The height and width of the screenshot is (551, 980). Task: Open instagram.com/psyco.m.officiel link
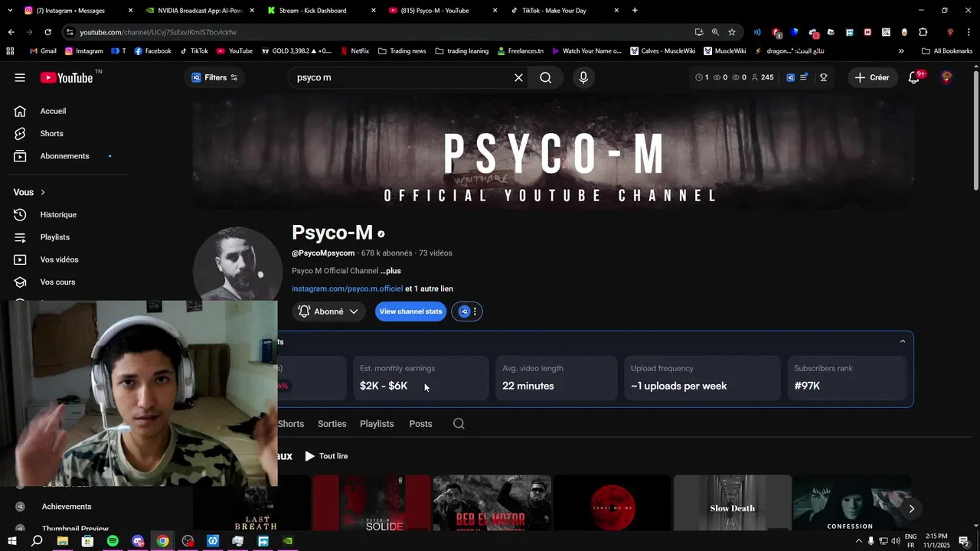[347, 289]
